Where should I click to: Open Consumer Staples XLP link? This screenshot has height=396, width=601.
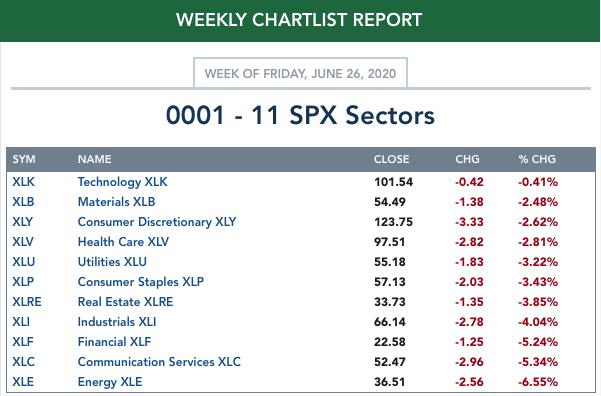click(141, 282)
